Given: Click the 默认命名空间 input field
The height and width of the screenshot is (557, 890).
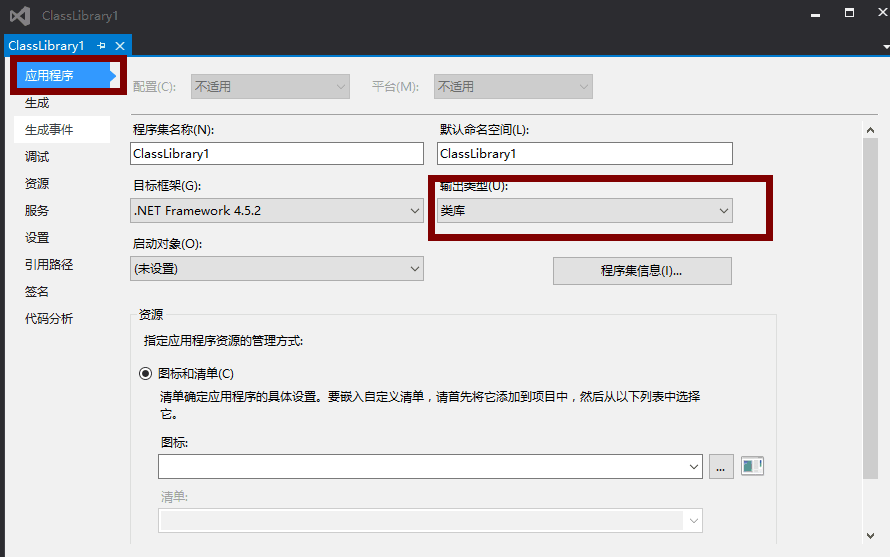Looking at the screenshot, I should (x=585, y=154).
